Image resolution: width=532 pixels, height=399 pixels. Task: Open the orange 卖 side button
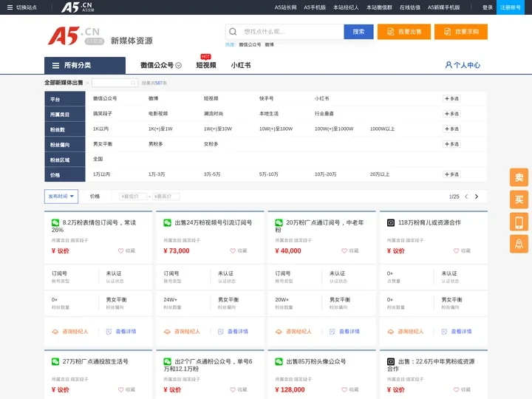[519, 177]
